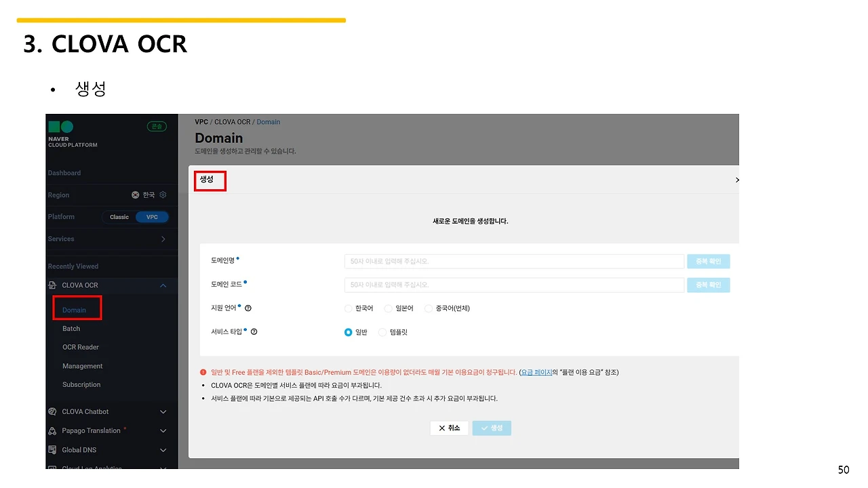The height and width of the screenshot is (488, 868).
Task: Confirm with the 생성 button at dialog bottom
Action: (492, 428)
